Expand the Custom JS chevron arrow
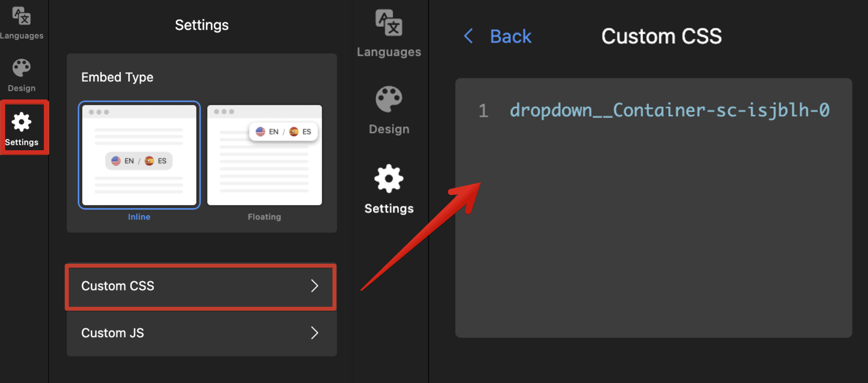The width and height of the screenshot is (868, 383). [314, 333]
